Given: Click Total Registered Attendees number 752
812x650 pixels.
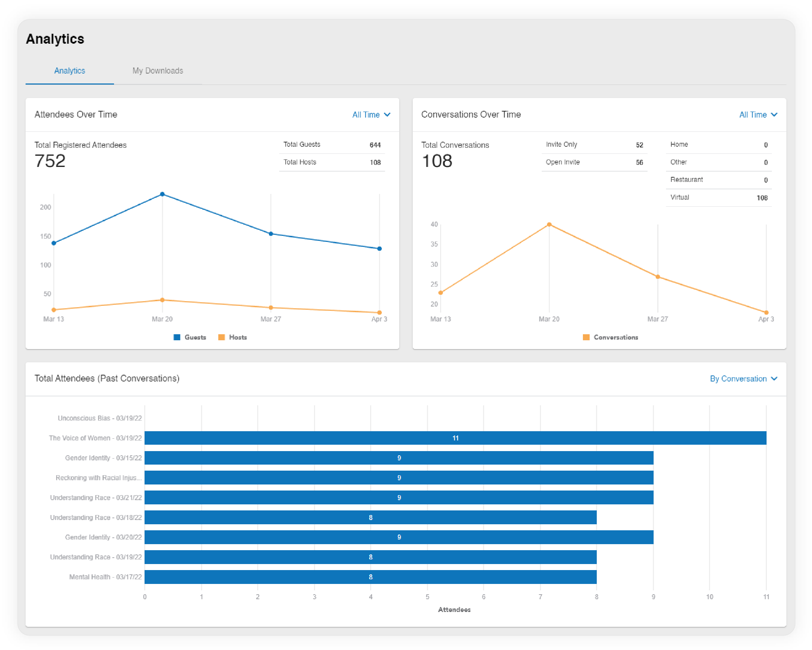Looking at the screenshot, I should (x=50, y=161).
